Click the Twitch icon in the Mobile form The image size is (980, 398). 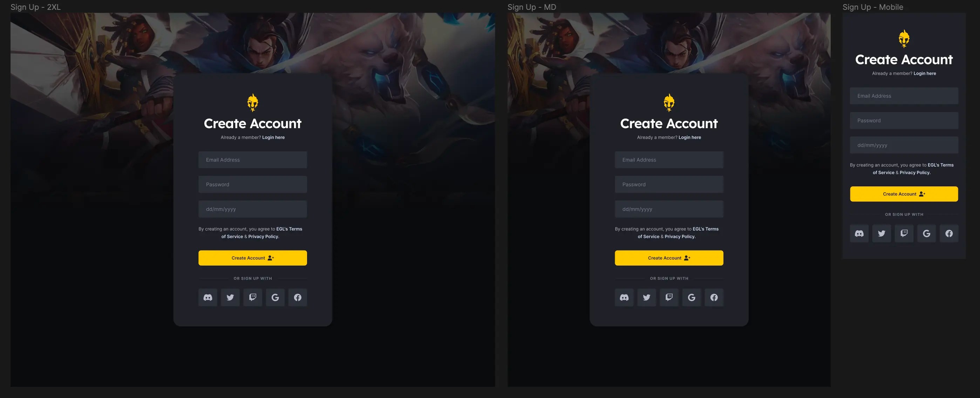[904, 233]
